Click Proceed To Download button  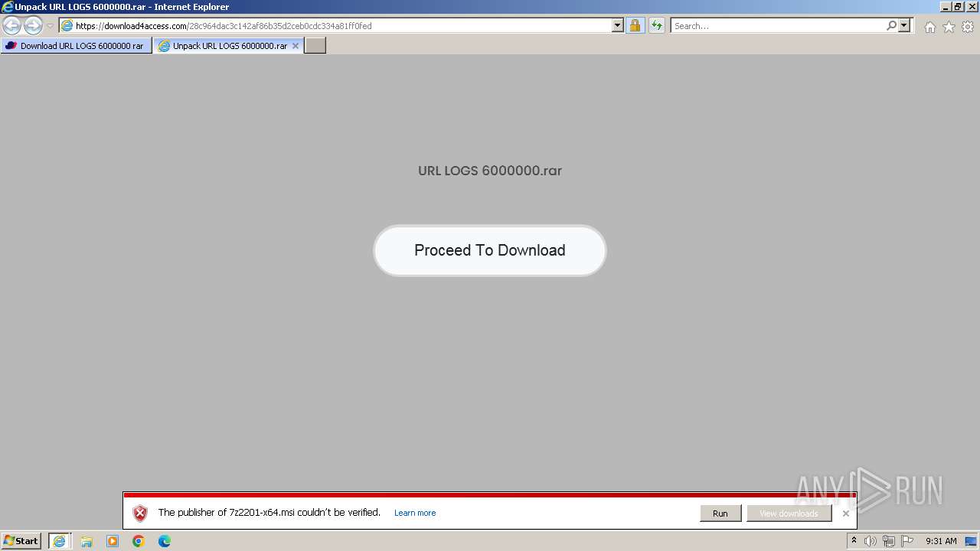click(x=490, y=250)
